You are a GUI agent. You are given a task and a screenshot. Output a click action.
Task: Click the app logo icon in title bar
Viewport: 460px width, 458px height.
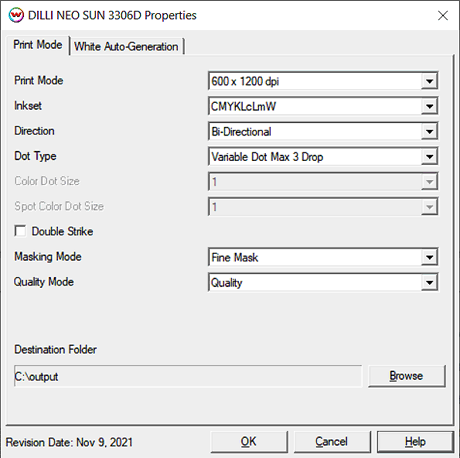[16, 15]
